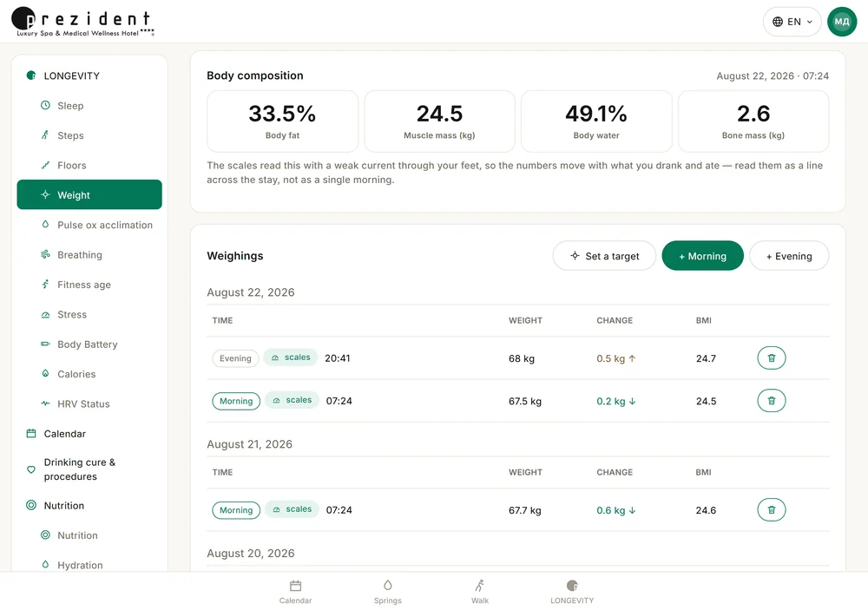Viewport: 868px width, 610px height.
Task: Click the Stress gauge icon
Action: 45,314
